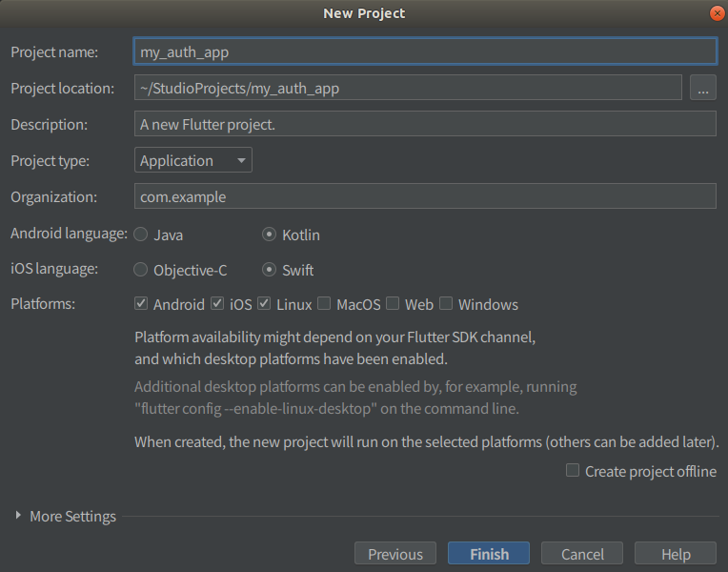Select Java as Android language
The height and width of the screenshot is (572, 728).
141,235
